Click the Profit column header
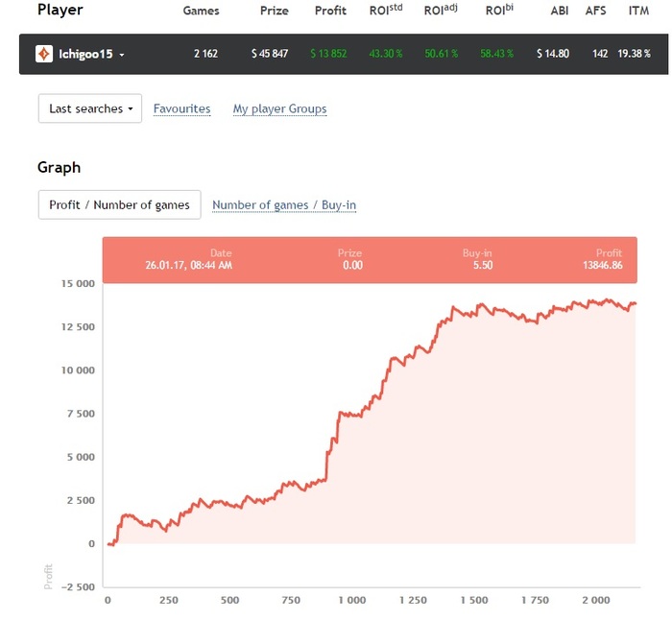This screenshot has height=620, width=672. coord(330,11)
